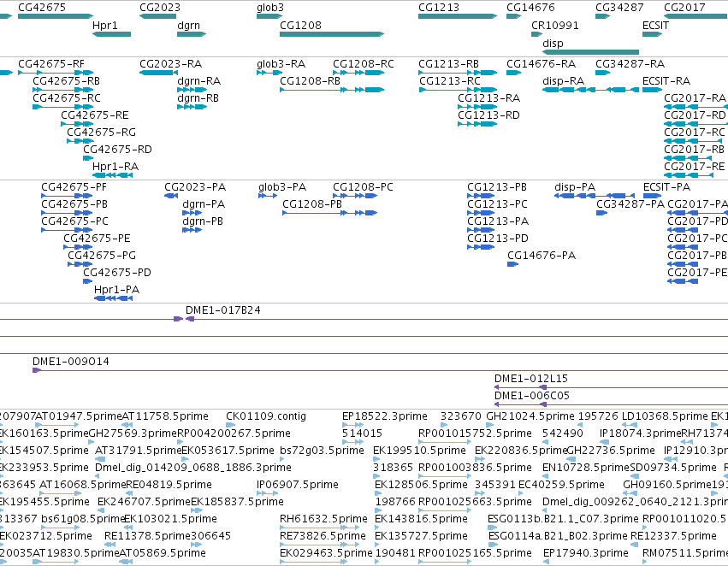
Task: Click transcript CG1213-RD
Action: pos(477,124)
